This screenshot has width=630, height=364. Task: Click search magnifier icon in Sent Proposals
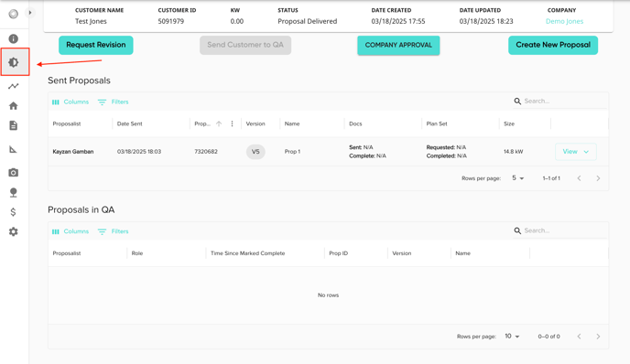[x=517, y=102]
